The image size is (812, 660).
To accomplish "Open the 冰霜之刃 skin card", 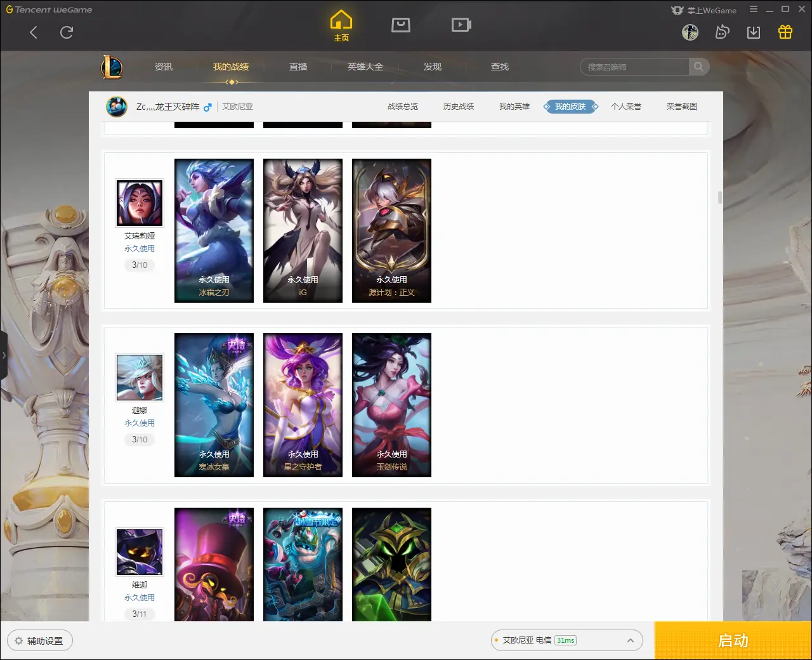I will [214, 230].
